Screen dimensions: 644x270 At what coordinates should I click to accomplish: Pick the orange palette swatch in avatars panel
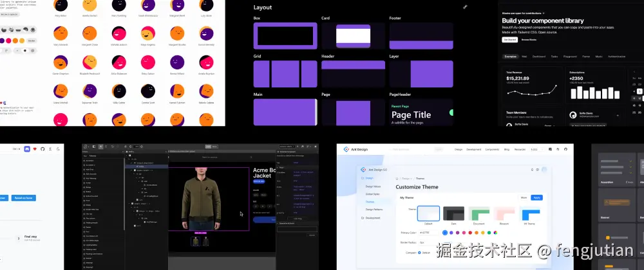click(15, 40)
